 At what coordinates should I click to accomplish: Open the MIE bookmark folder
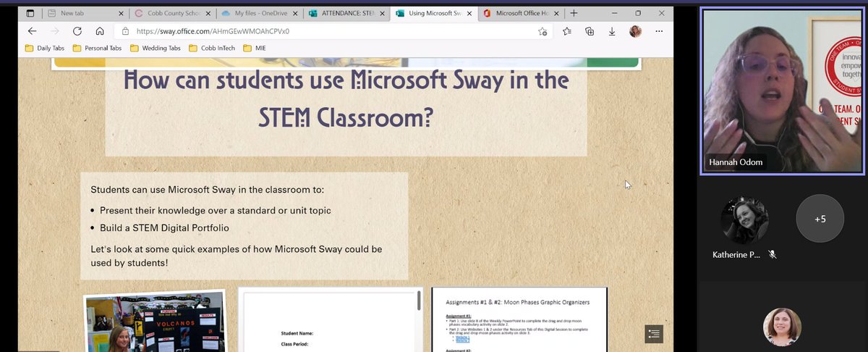click(254, 49)
